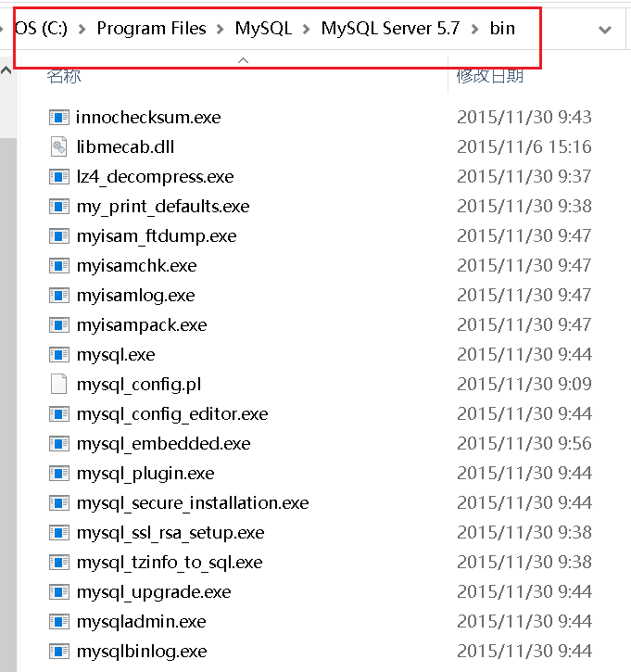Sort by the 名称 column header
Screen dimensions: 631x672
point(64,76)
